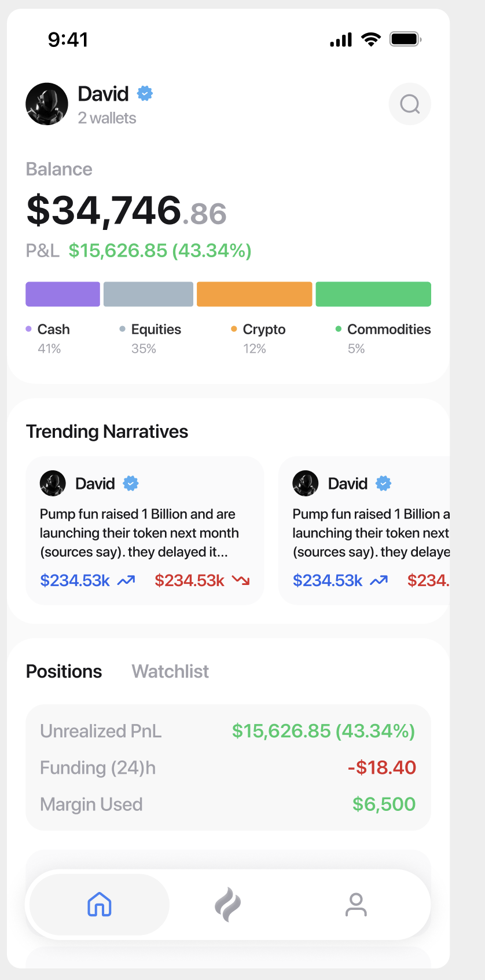Select the Positions tab
This screenshot has width=485, height=980.
point(64,671)
